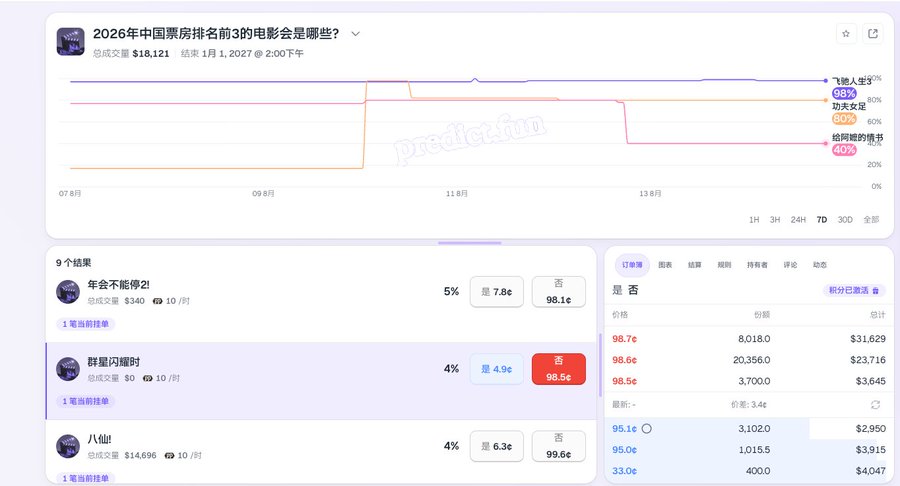Select the 24H chart range

coord(798,220)
